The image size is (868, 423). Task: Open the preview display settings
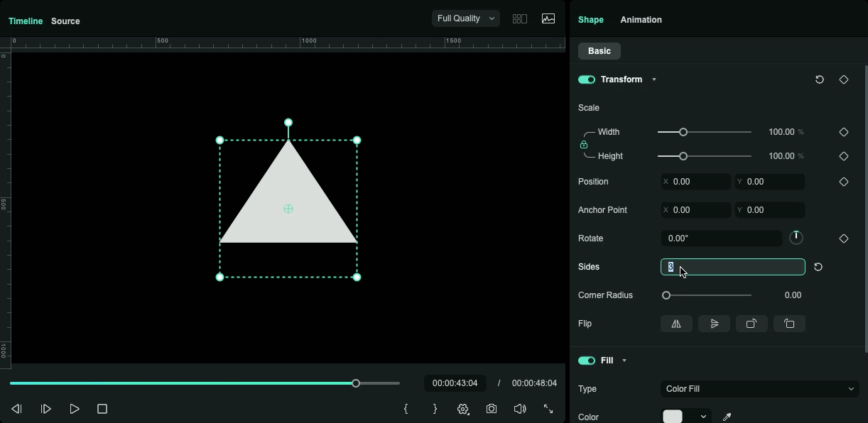point(463,409)
